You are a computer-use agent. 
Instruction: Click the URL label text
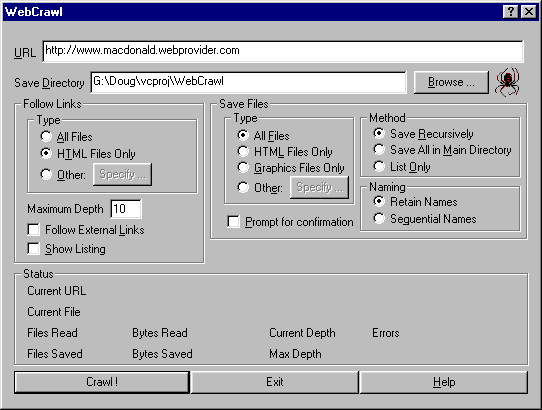(x=25, y=53)
